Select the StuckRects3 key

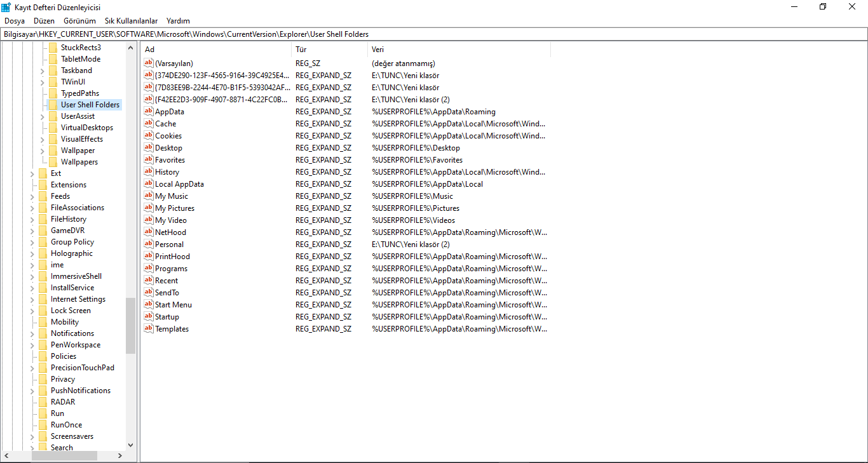[x=81, y=48]
